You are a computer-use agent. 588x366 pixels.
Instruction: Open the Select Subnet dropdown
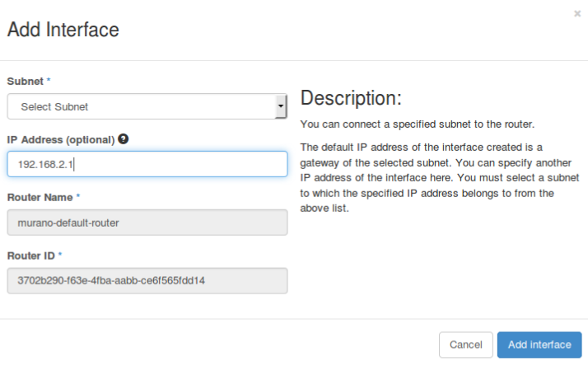click(140, 106)
